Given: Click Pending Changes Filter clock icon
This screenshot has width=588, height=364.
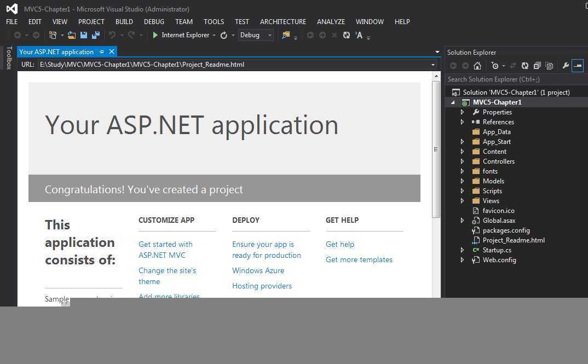Looking at the screenshot, I should tap(495, 66).
